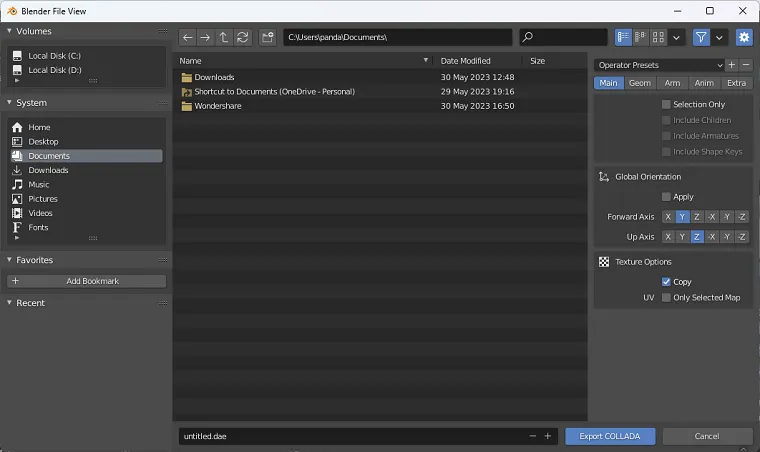Enable Selection Only checkbox
Image resolution: width=760 pixels, height=452 pixels.
[x=666, y=104]
